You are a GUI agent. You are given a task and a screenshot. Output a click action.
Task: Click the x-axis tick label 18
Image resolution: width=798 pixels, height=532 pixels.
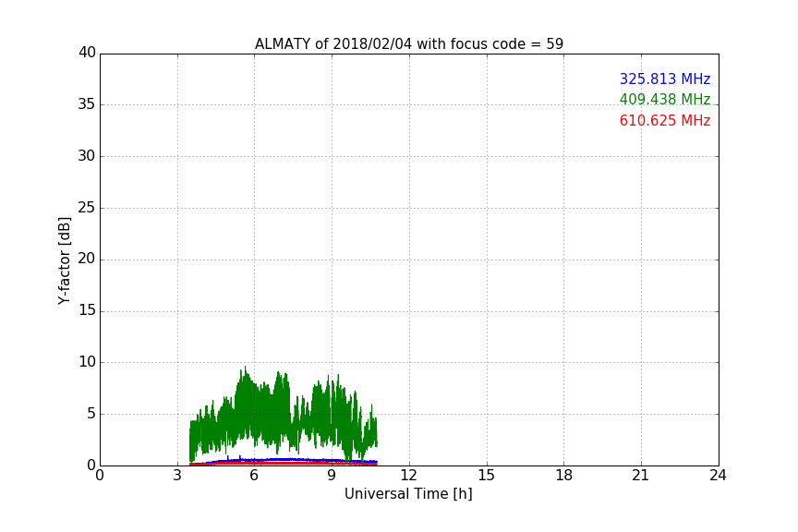click(x=564, y=476)
